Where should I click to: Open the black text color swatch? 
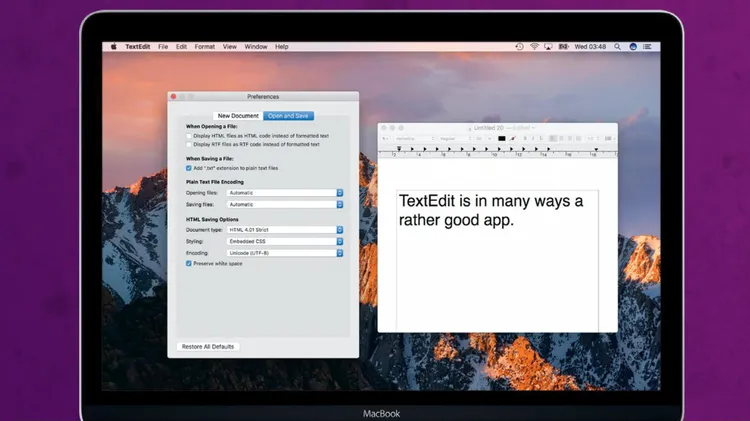[x=501, y=139]
